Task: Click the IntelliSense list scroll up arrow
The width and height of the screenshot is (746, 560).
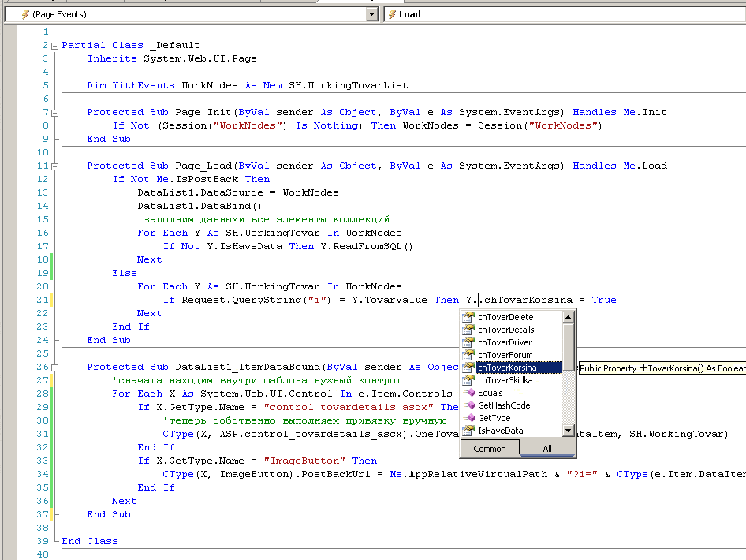Action: pos(568,317)
